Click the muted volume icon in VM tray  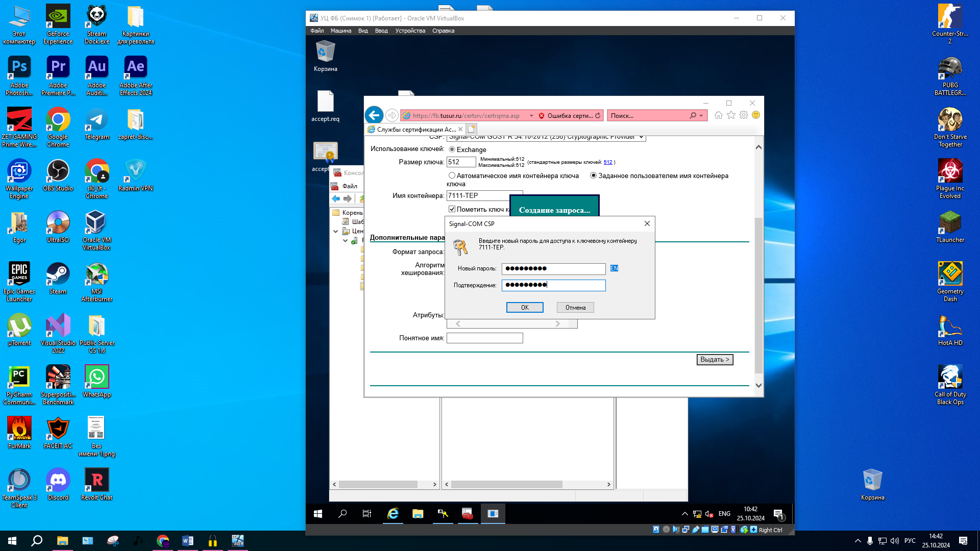[709, 514]
